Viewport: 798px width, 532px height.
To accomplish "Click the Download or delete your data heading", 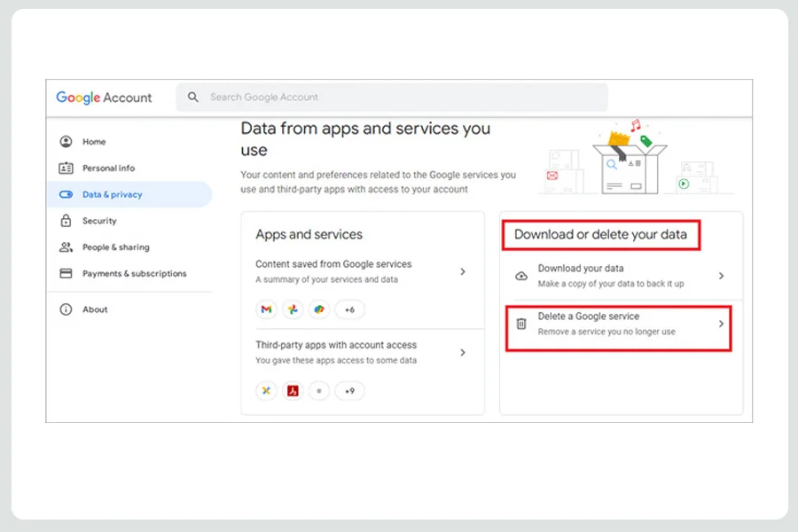I will 600,235.
